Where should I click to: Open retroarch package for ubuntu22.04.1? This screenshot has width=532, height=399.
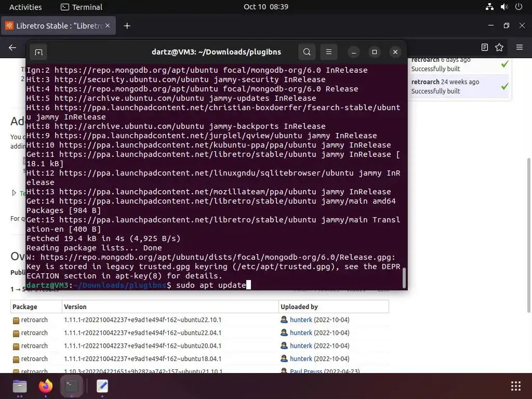34,333
